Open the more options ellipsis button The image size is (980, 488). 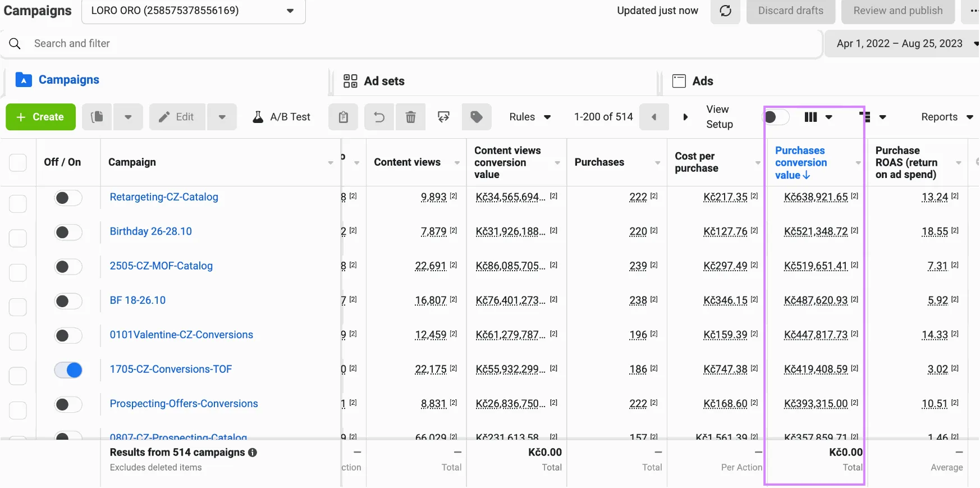[972, 11]
